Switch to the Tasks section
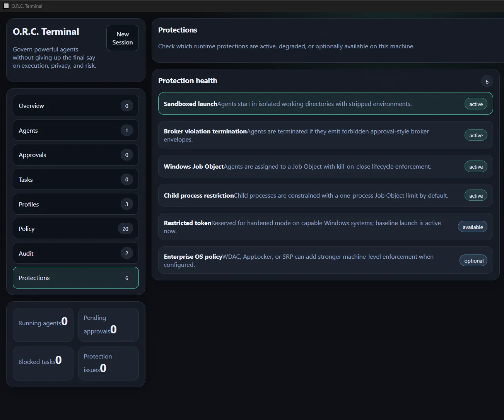The image size is (504, 420). pyautogui.click(x=76, y=179)
